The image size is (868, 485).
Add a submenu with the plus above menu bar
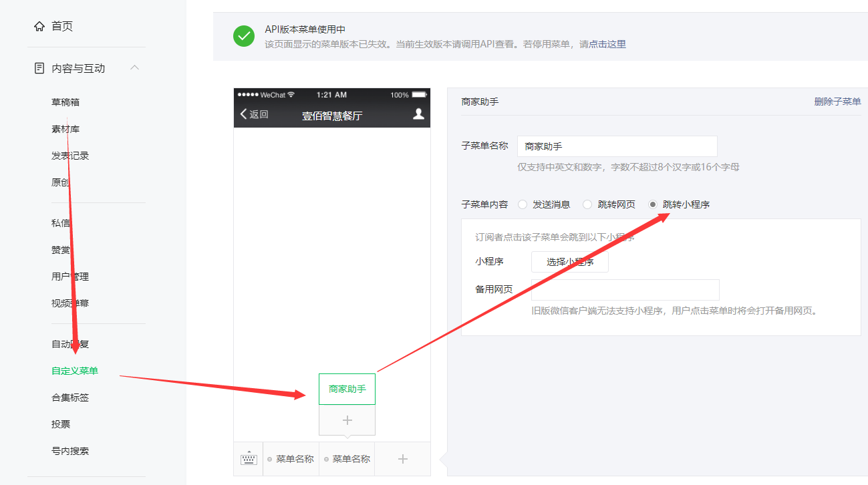[347, 420]
